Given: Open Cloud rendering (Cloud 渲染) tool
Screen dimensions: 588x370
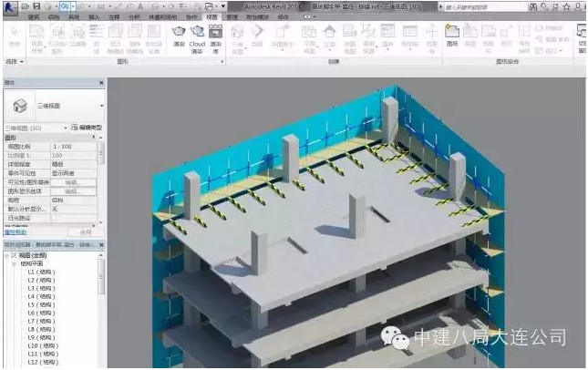Looking at the screenshot, I should pos(198,35).
